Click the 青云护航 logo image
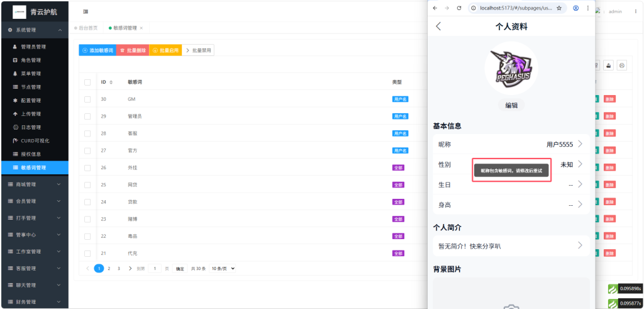The width and height of the screenshot is (644, 309). coord(19,12)
